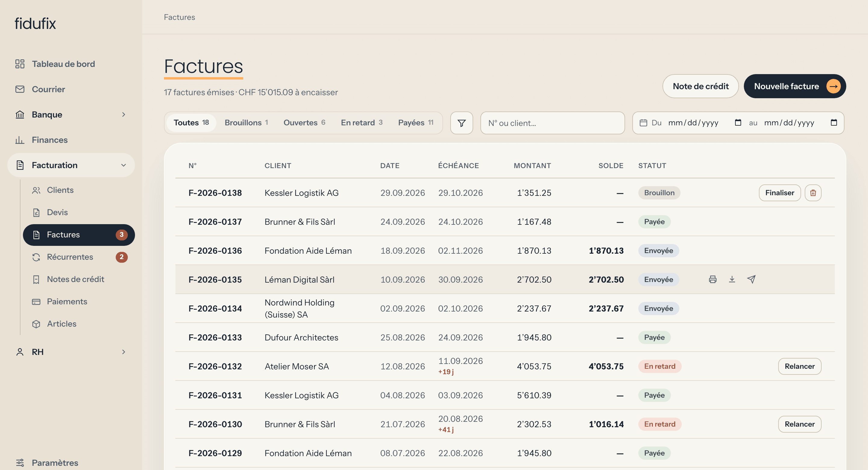
Task: Open Finances in the sidebar
Action: coord(71,140)
